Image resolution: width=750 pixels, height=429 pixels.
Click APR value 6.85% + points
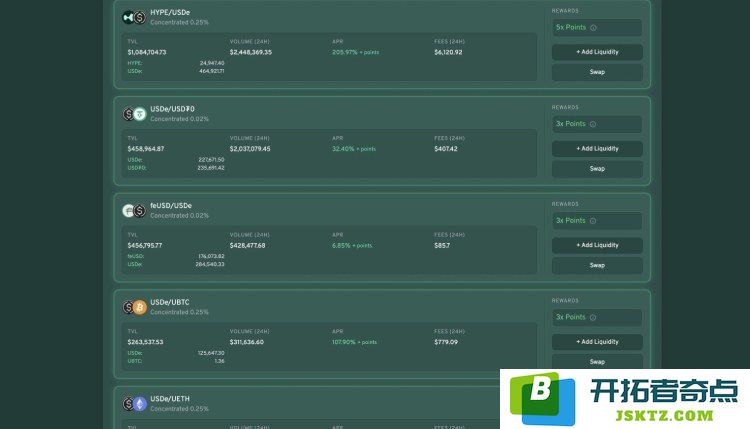[352, 245]
